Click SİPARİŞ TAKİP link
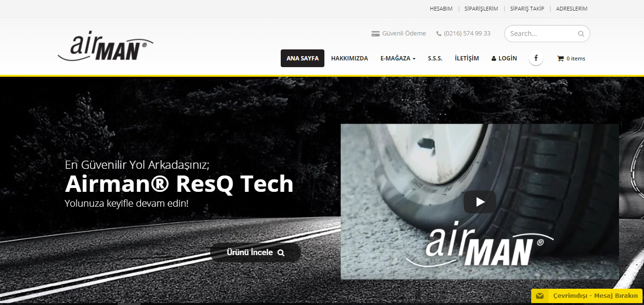The image size is (644, 305). tap(527, 9)
